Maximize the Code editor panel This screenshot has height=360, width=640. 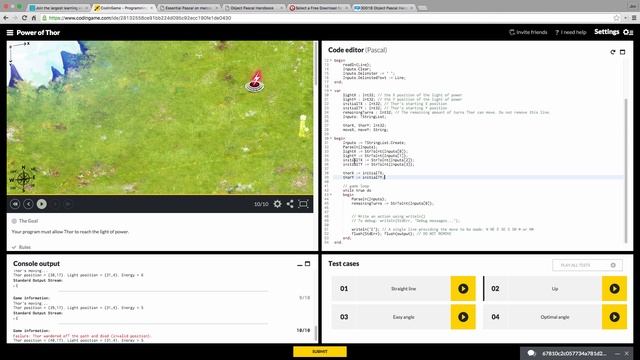point(622,52)
